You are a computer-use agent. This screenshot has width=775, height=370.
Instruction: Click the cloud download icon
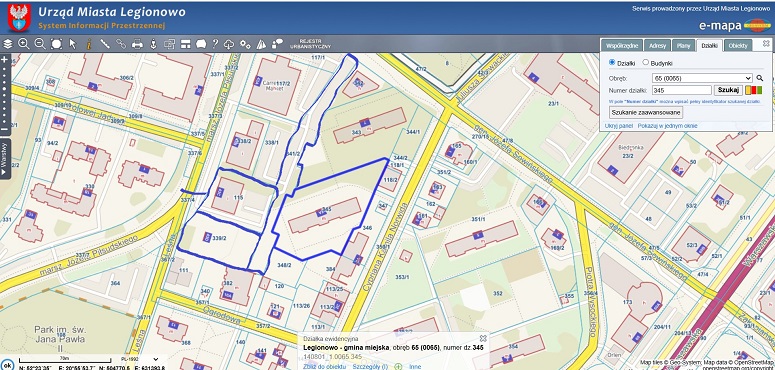click(x=229, y=44)
